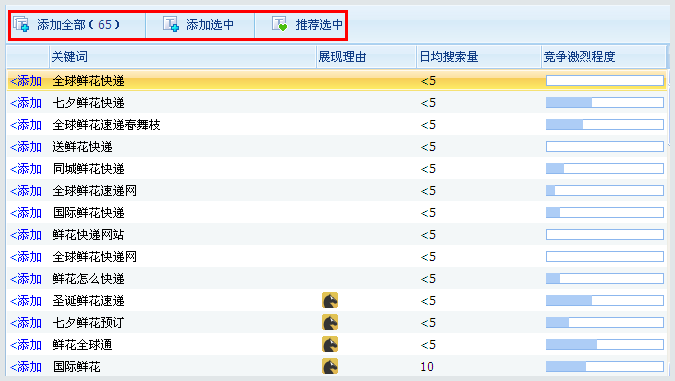675x381 pixels.
Task: Select the 鲜花快递网站 keyword row
Action: pos(337,235)
